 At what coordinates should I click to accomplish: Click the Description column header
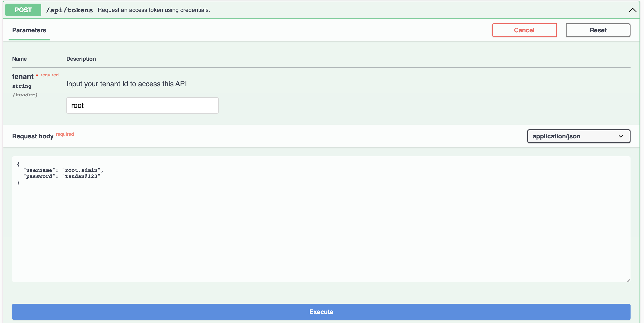point(81,59)
